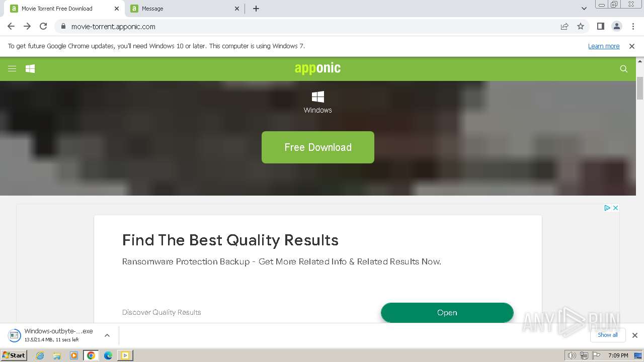
Task: Switch to the Message tab
Action: pyautogui.click(x=184, y=9)
